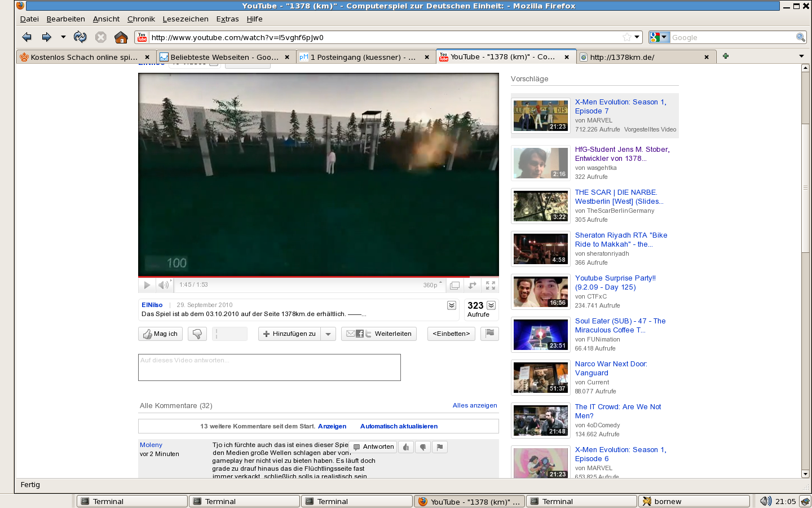The width and height of the screenshot is (812, 508).
Task: Enter fullscreen mode in the video player
Action: (x=491, y=285)
